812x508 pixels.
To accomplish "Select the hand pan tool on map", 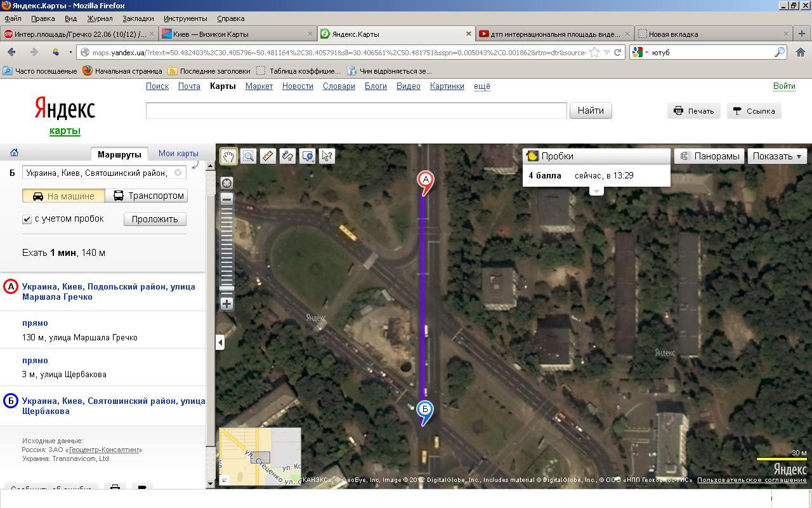I will click(228, 156).
